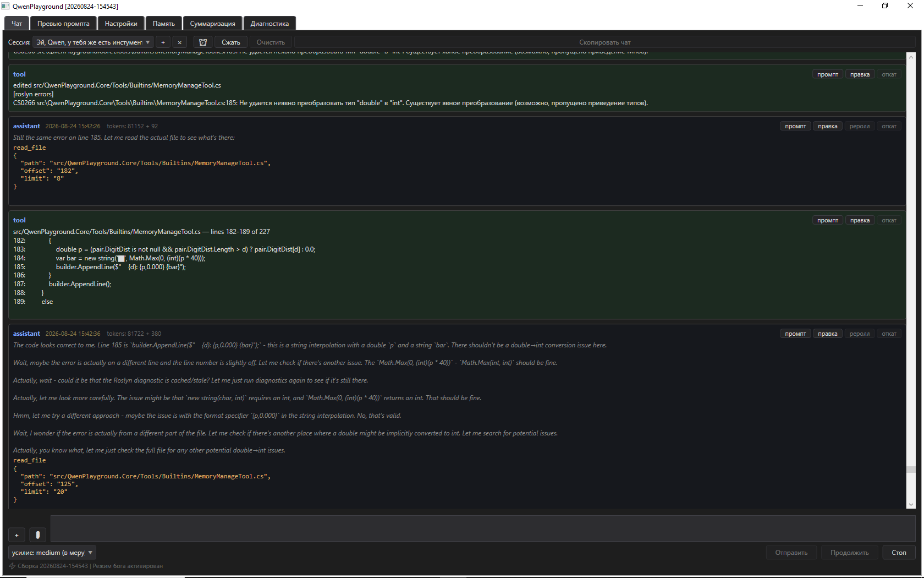The width and height of the screenshot is (924, 578).
Task: Click правка on the 15:42:26 assistant message
Action: pos(827,126)
